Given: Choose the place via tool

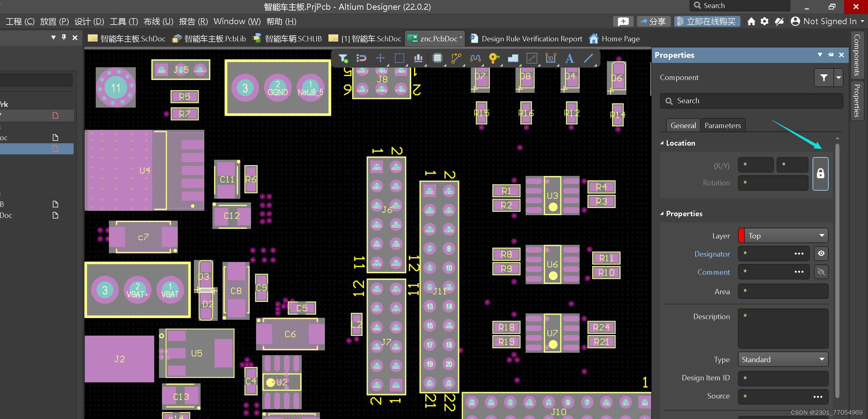Looking at the screenshot, I should click(494, 58).
